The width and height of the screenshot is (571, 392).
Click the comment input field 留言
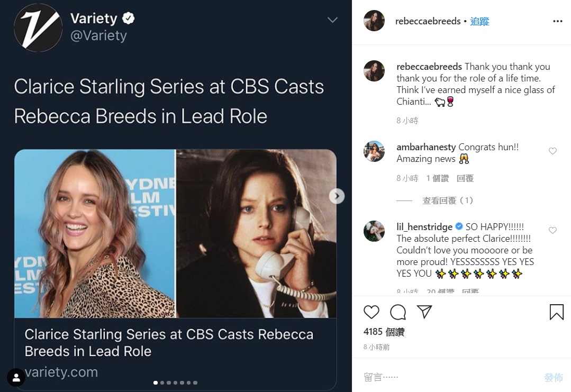pyautogui.click(x=450, y=377)
